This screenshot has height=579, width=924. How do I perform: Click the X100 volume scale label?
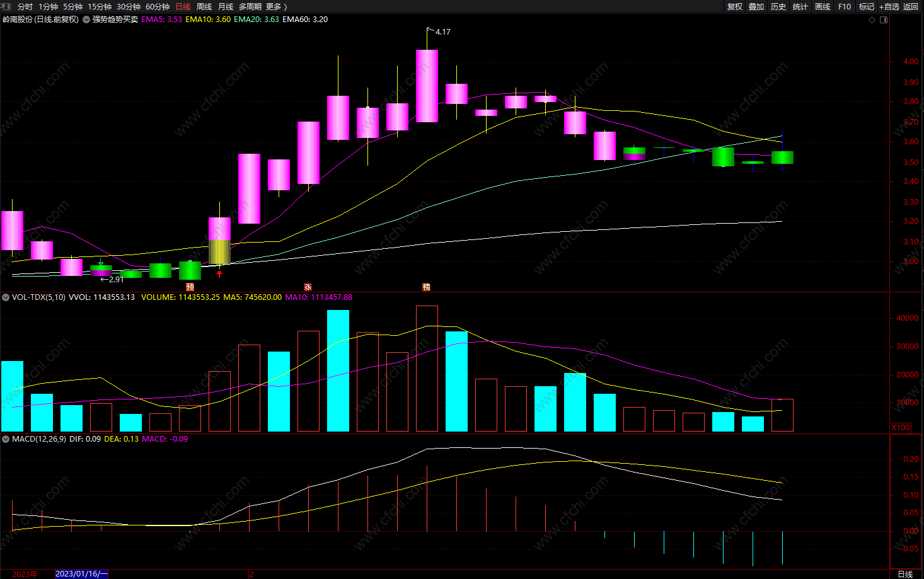901,428
